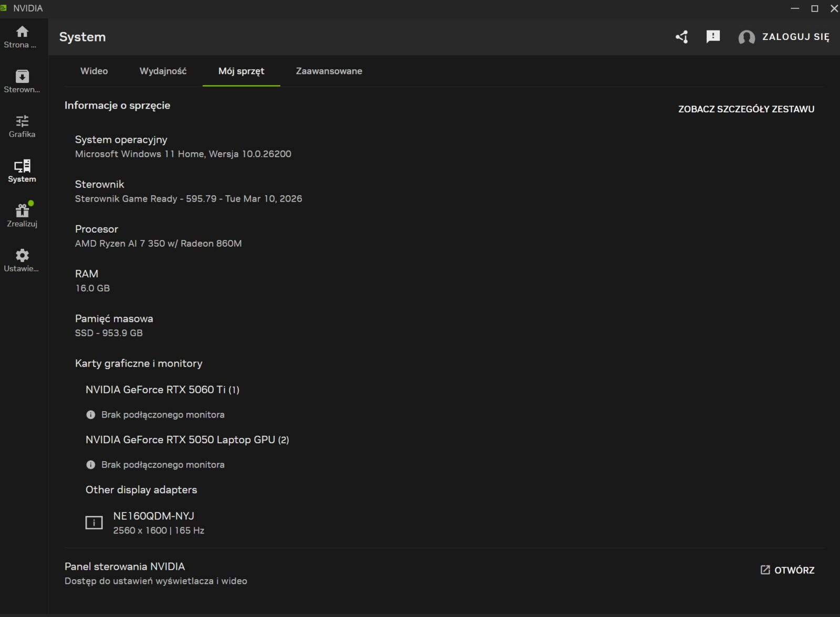Click info icon under RTX 5060 Ti
The height and width of the screenshot is (617, 840).
tap(91, 415)
